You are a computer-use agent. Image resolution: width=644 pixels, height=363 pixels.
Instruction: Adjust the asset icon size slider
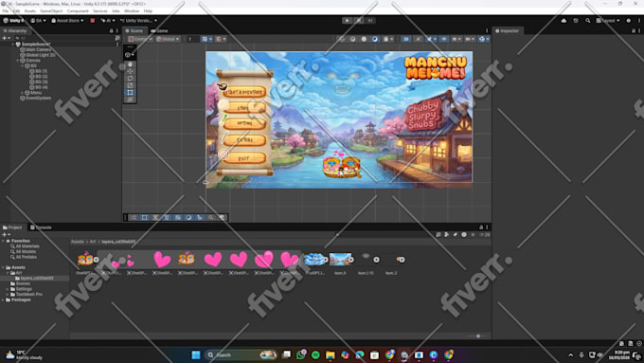click(478, 336)
